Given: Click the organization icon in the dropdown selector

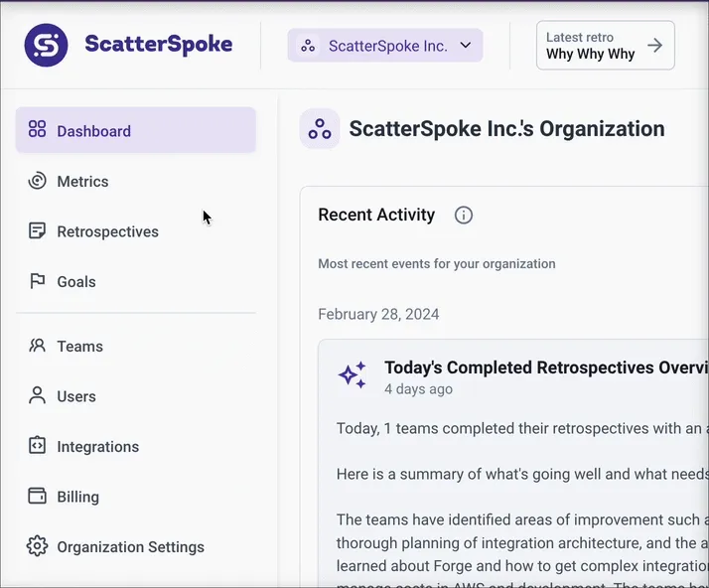Looking at the screenshot, I should pyautogui.click(x=308, y=46).
